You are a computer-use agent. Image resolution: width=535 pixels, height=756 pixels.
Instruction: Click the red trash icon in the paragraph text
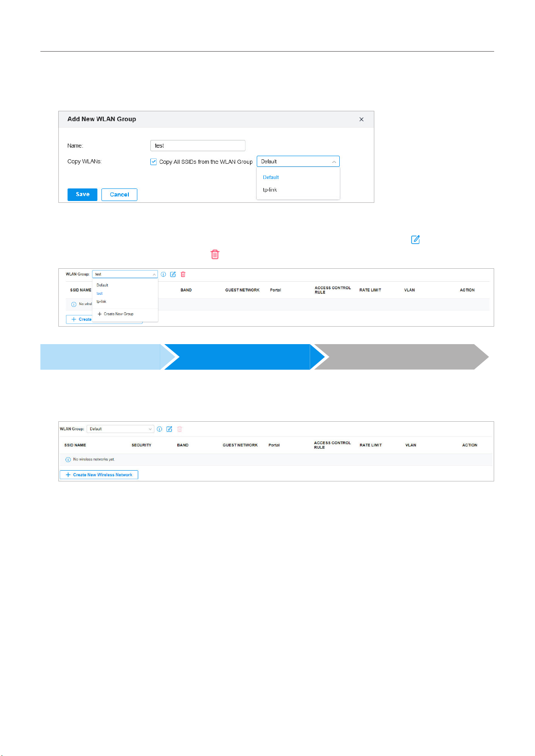[215, 254]
